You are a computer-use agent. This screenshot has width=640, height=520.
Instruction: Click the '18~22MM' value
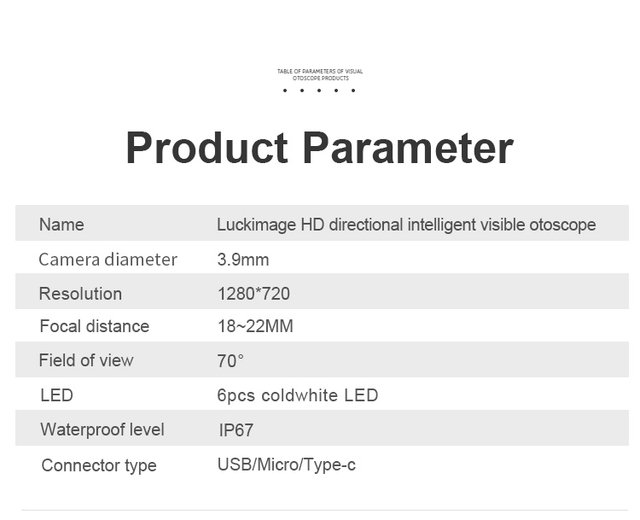255,327
